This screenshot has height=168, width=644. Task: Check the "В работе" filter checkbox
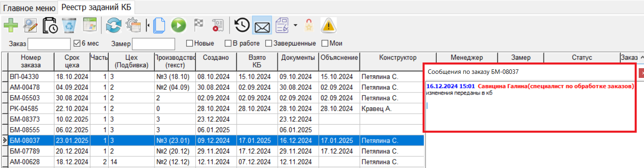click(x=228, y=43)
